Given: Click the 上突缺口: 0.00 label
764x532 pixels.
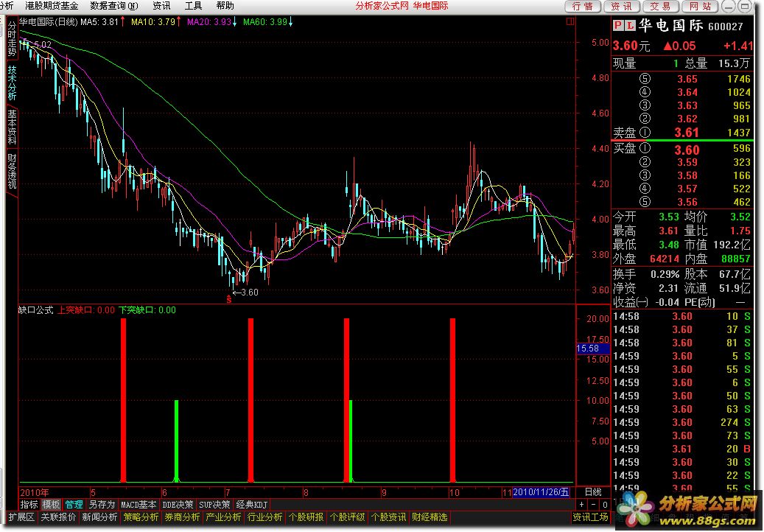Looking at the screenshot, I should point(86,310).
